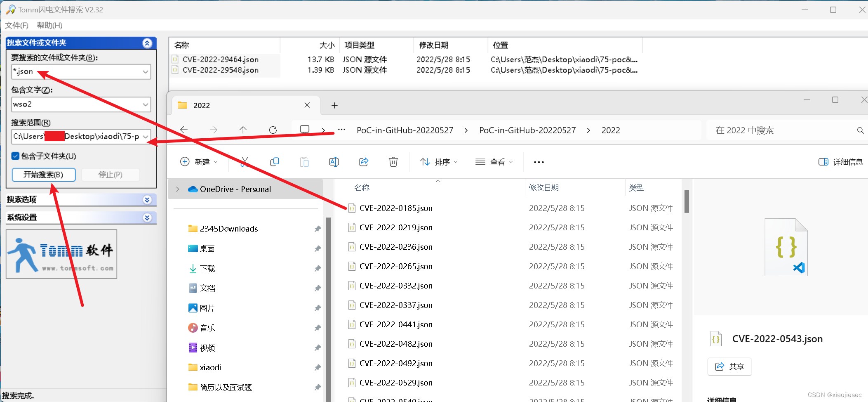Click the Copy icon in Explorer toolbar
This screenshot has width=868, height=402.
(274, 161)
